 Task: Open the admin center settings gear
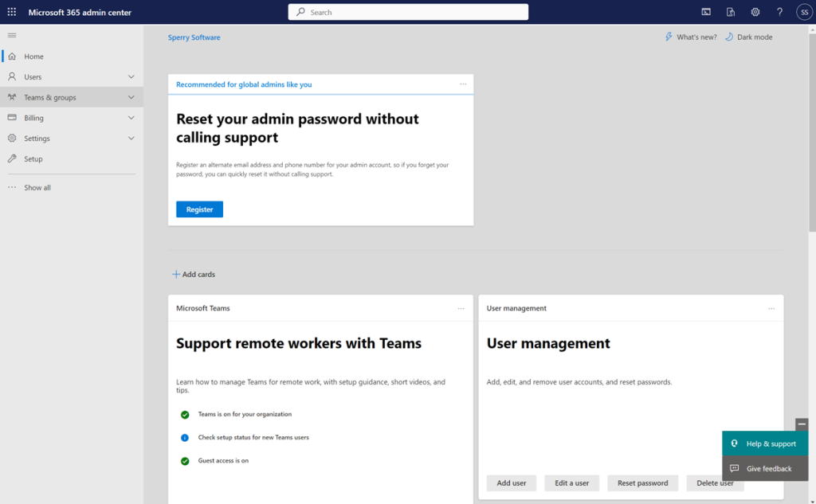[755, 12]
